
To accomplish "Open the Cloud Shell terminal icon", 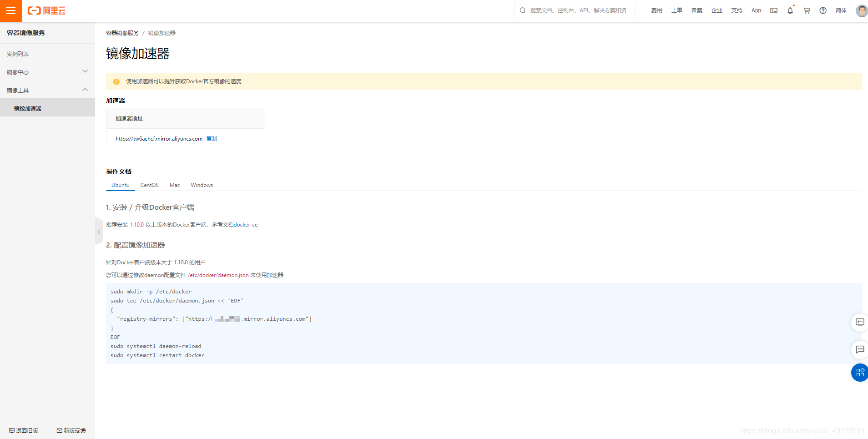I will tap(774, 10).
